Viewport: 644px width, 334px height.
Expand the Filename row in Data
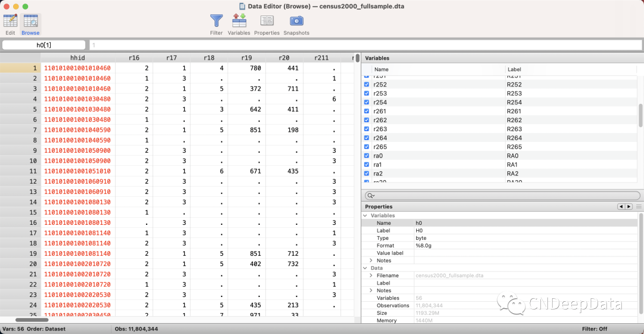pyautogui.click(x=371, y=276)
